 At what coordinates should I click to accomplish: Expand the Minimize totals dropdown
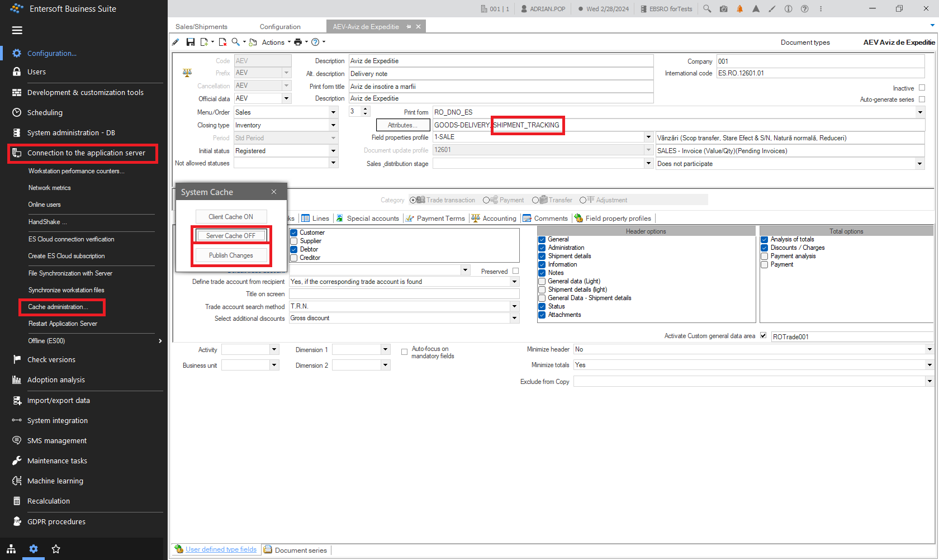(929, 365)
